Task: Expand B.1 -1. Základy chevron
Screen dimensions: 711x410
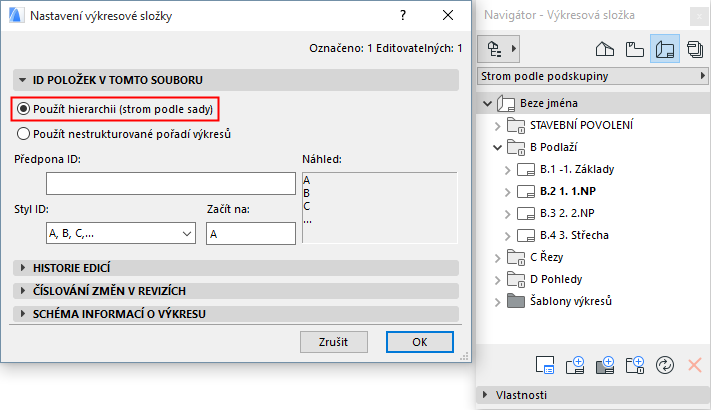Action: click(507, 170)
